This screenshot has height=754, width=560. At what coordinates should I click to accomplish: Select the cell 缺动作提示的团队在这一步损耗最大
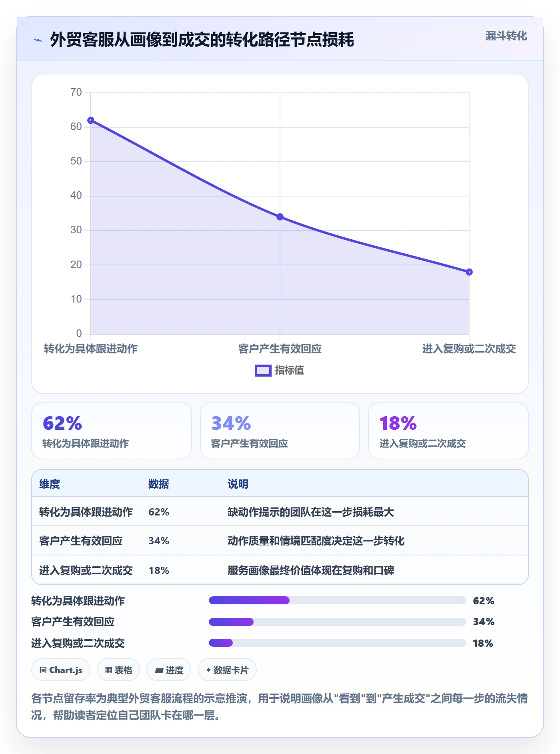(x=311, y=512)
